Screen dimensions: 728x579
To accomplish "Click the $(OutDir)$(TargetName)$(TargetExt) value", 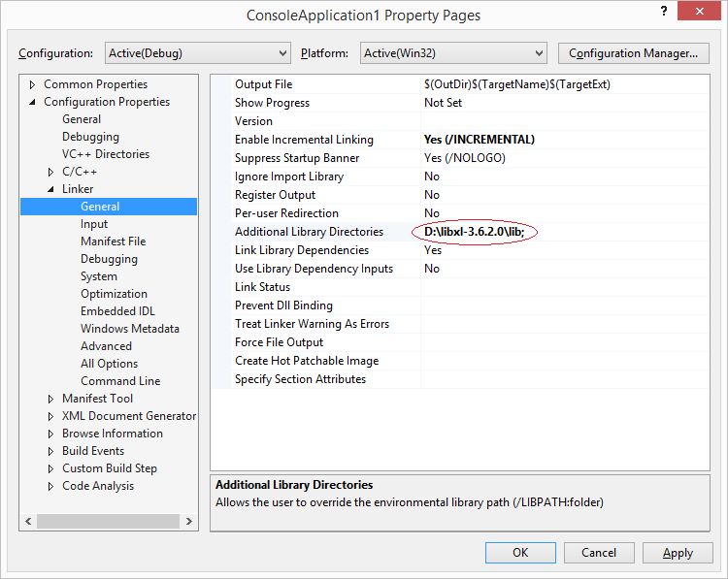I will (517, 84).
